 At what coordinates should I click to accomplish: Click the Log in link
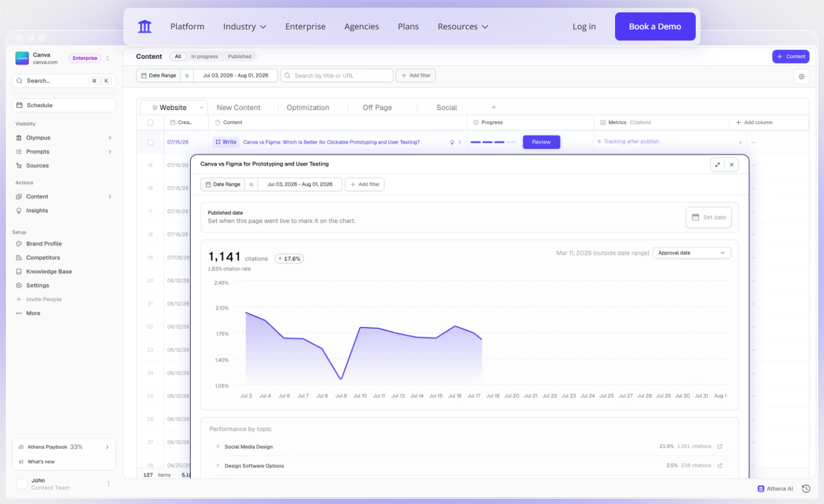pos(584,26)
